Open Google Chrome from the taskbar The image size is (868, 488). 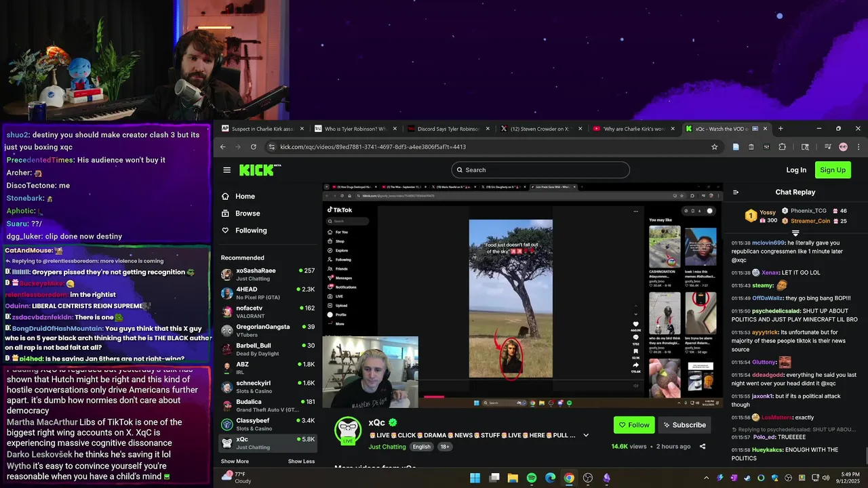point(569,478)
